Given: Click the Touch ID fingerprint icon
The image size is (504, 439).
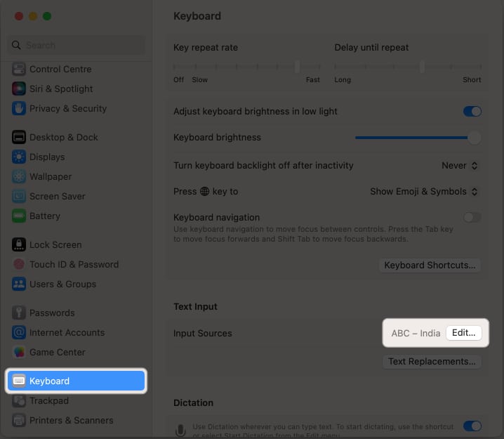Looking at the screenshot, I should pos(19,264).
